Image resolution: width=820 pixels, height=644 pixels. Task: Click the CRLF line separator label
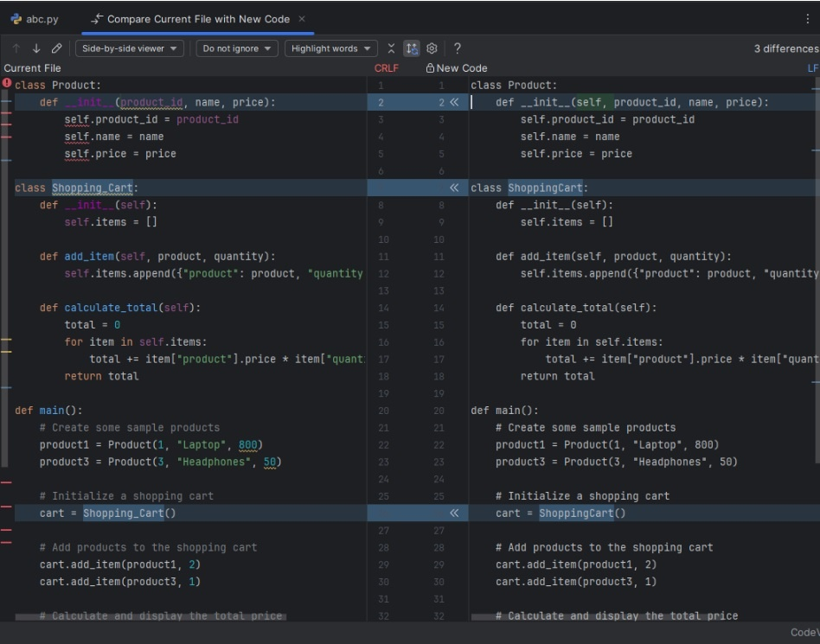tap(386, 68)
